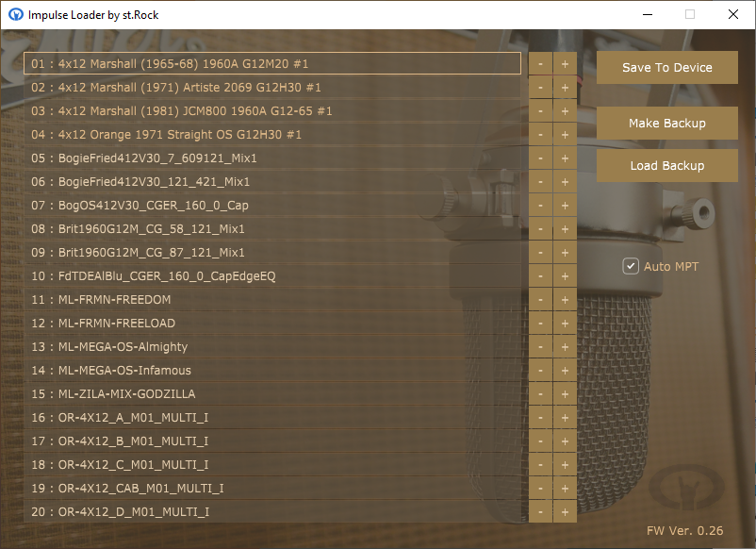Select slot 14 ML-MEGA-OS-Infamous
Image resolution: width=756 pixels, height=549 pixels.
click(272, 371)
